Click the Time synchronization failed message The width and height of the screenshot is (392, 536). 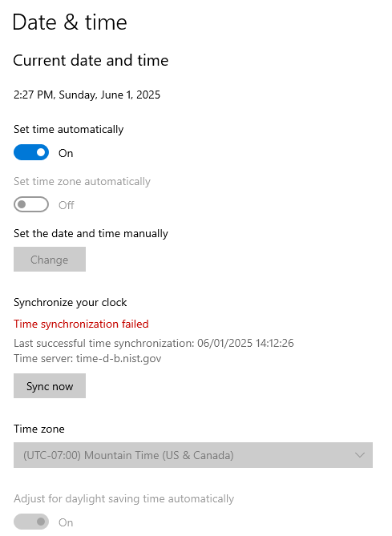pos(81,324)
